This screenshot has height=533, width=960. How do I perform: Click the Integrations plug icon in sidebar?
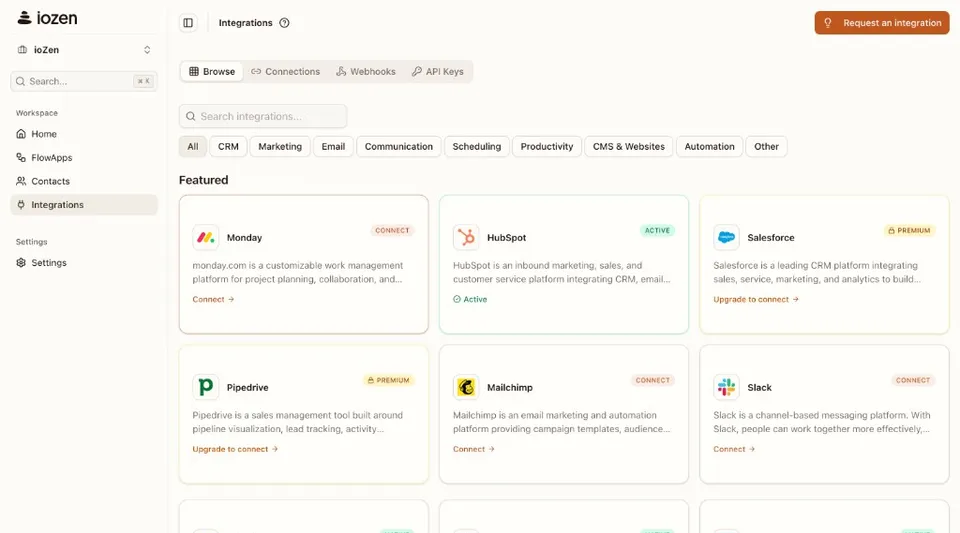[21, 204]
